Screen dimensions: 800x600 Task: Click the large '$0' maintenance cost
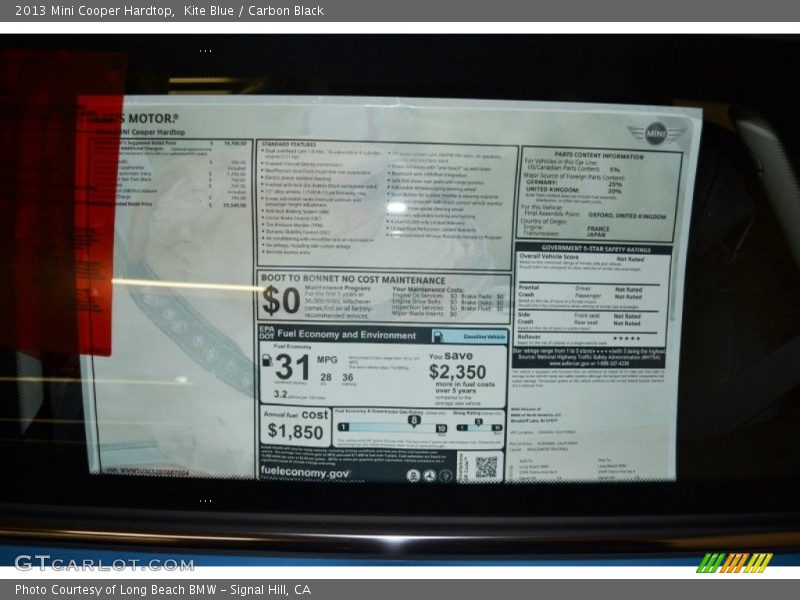tap(281, 300)
